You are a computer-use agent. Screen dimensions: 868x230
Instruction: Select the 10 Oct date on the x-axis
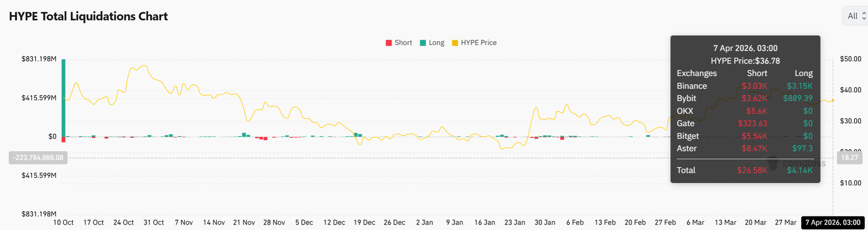tap(63, 222)
